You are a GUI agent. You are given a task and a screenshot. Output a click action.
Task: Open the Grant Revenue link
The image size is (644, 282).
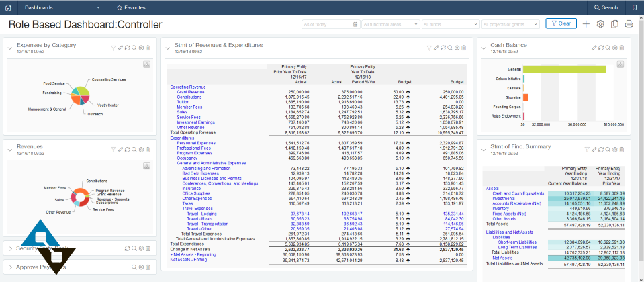coord(191,92)
